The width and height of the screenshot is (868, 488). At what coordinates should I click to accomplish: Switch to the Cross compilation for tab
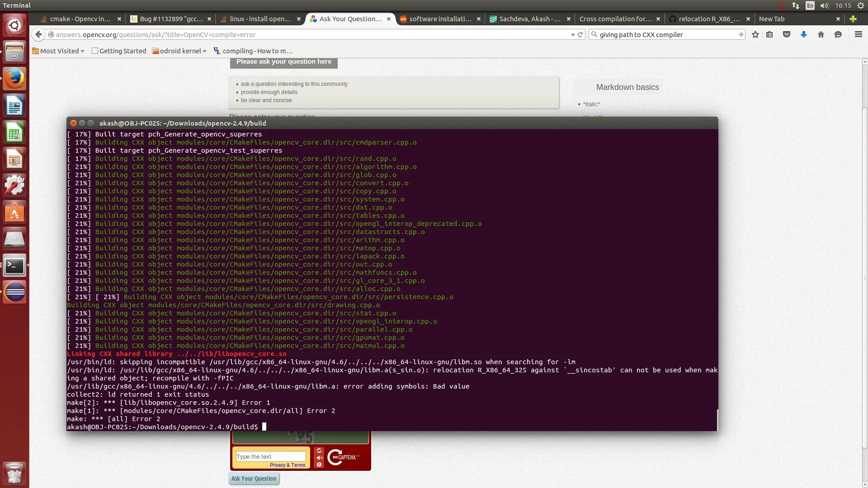(615, 19)
